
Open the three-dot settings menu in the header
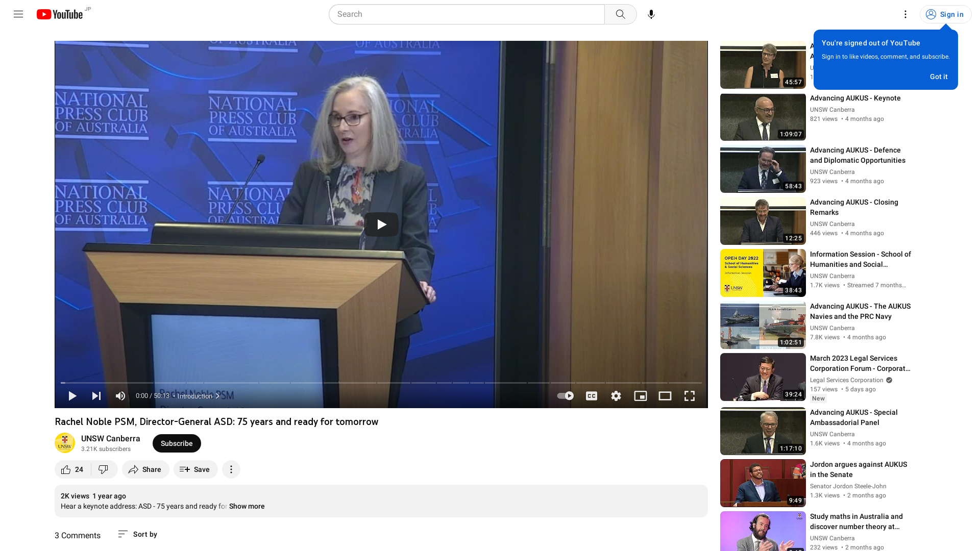coord(905,14)
